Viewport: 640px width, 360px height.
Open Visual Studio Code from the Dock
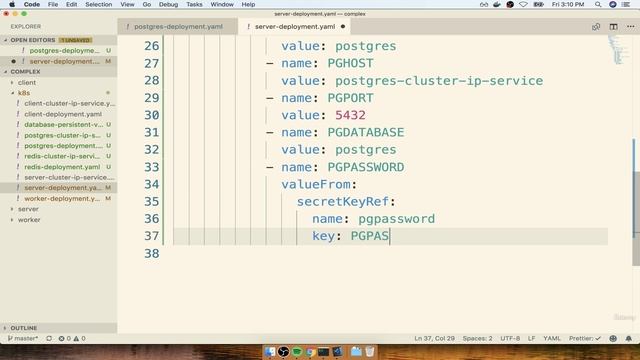coord(338,351)
